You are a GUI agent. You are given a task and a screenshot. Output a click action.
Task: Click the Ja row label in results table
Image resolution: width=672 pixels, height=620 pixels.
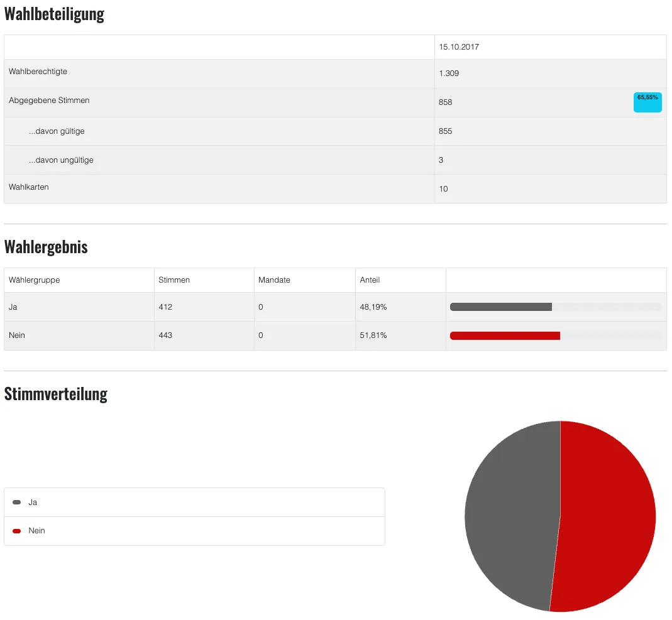(x=13, y=307)
